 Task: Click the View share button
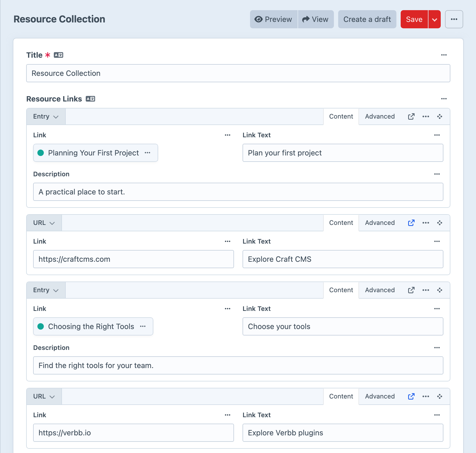(316, 19)
